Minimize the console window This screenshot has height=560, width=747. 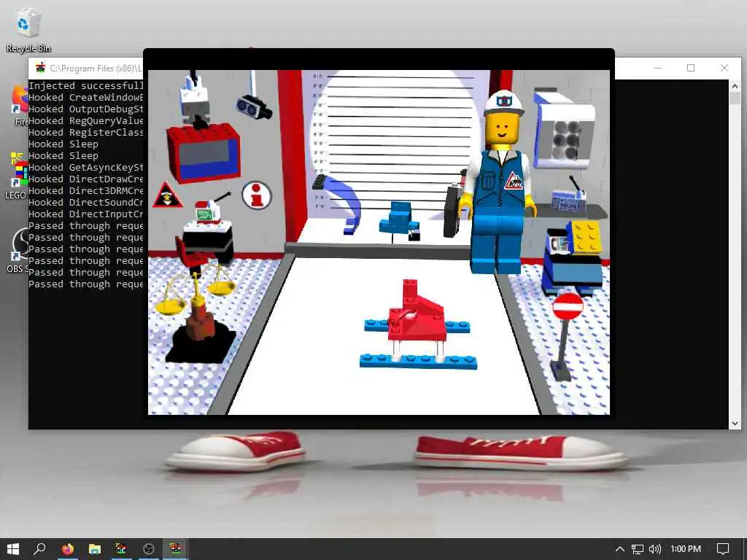[658, 68]
